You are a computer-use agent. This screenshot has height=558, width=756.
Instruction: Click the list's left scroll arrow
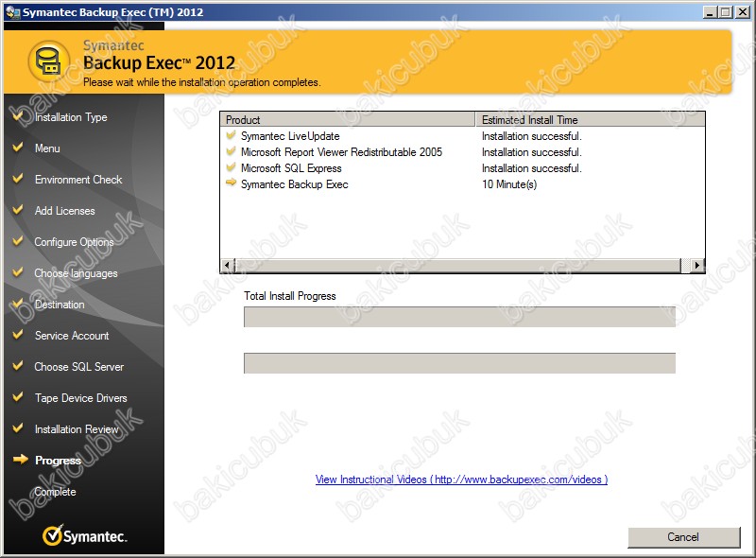[x=227, y=265]
